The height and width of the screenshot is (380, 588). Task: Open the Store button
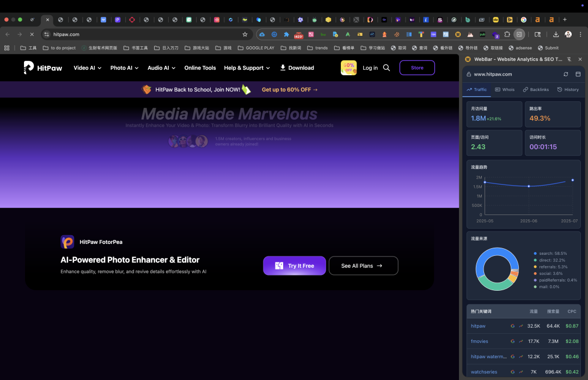pos(417,68)
